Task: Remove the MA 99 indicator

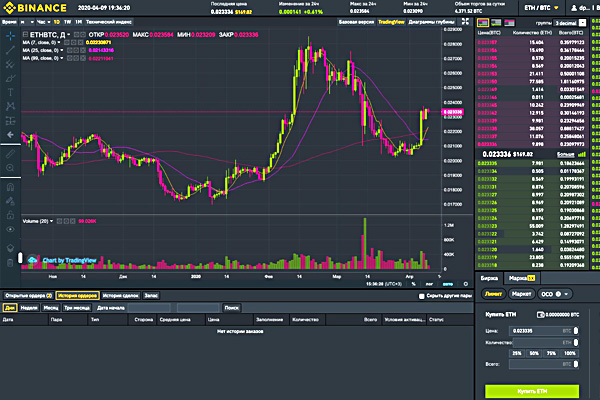Action: pyautogui.click(x=83, y=58)
